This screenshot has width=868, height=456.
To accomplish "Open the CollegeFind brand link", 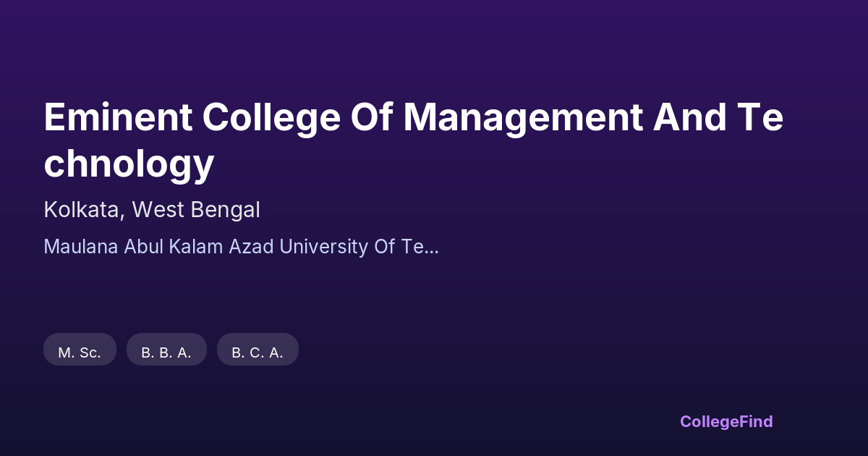I will pos(726,421).
